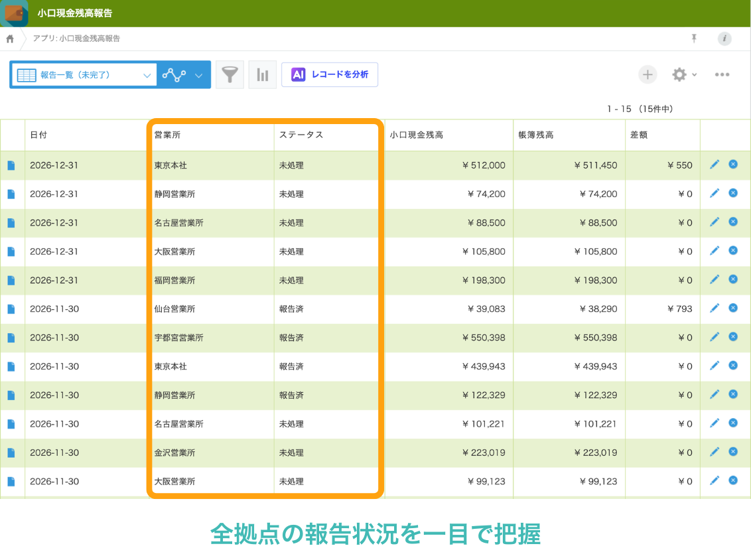Image resolution: width=751 pixels, height=560 pixels.
Task: Sort by 日付 column header
Action: [x=38, y=135]
